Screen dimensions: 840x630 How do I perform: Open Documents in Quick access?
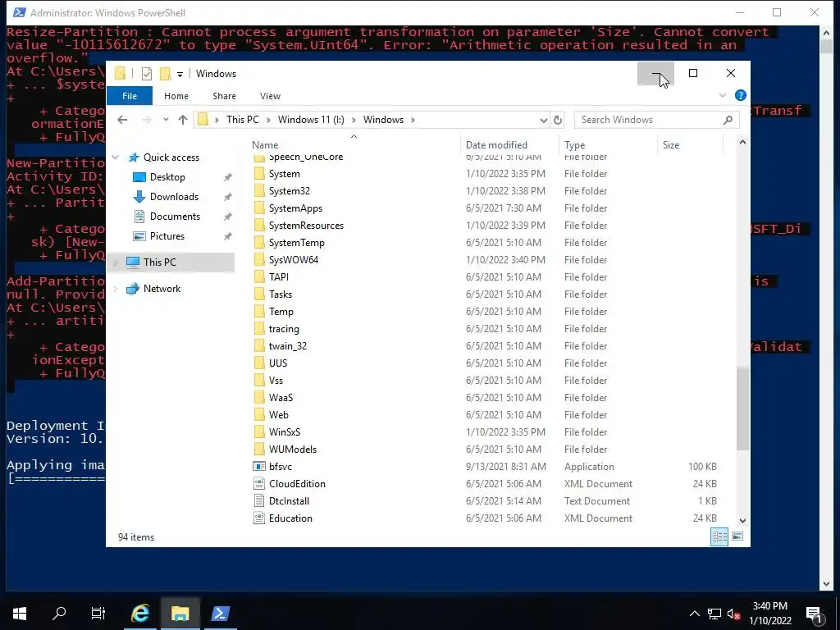tap(175, 217)
